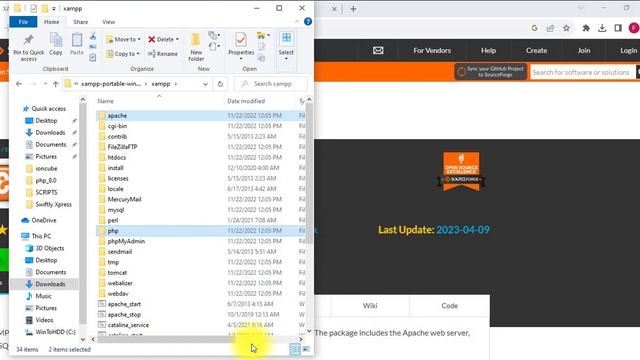
Task: Click the Explorer Help icon
Action: click(308, 22)
